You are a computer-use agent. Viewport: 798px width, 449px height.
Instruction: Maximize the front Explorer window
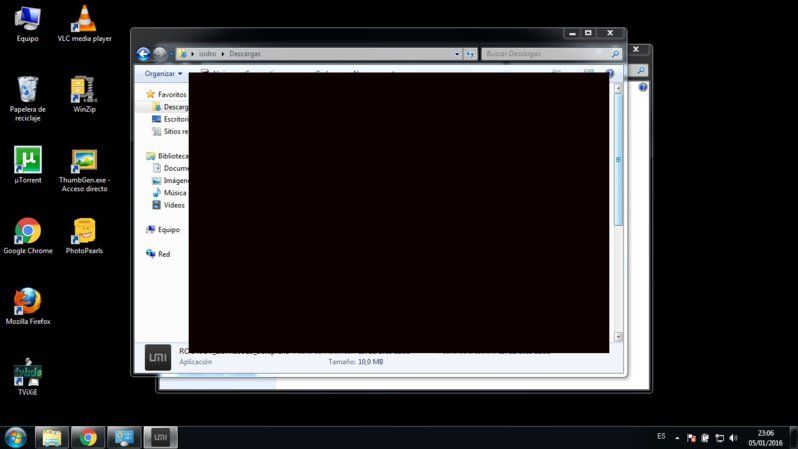pos(588,33)
